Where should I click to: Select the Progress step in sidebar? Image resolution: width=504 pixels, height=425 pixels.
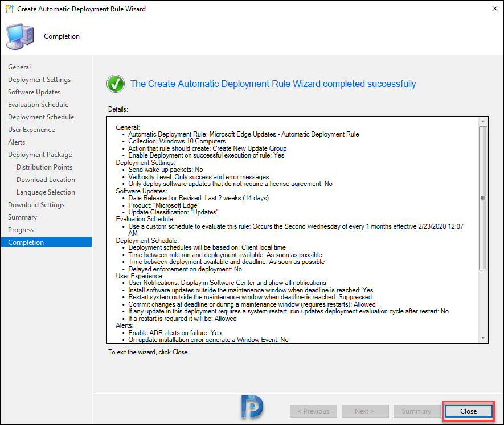point(21,230)
